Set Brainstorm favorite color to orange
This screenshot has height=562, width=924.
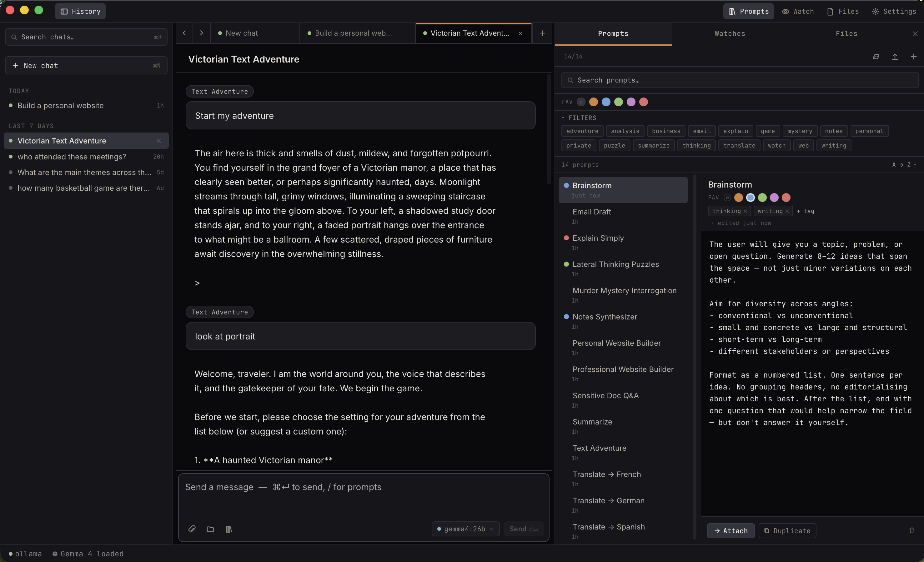tap(738, 198)
